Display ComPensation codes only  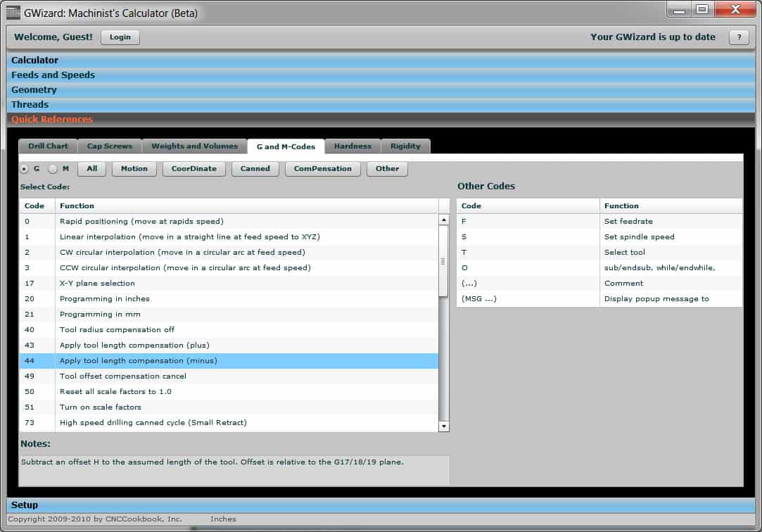tap(322, 168)
